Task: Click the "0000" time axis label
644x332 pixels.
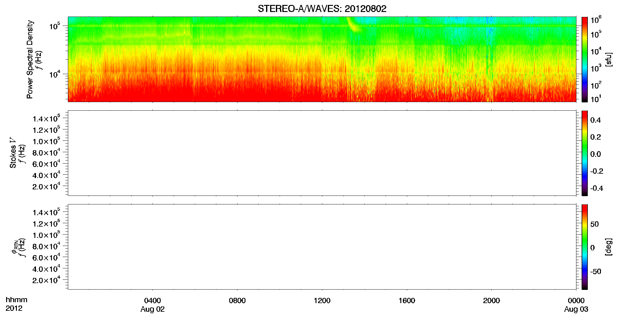Action: point(576,301)
